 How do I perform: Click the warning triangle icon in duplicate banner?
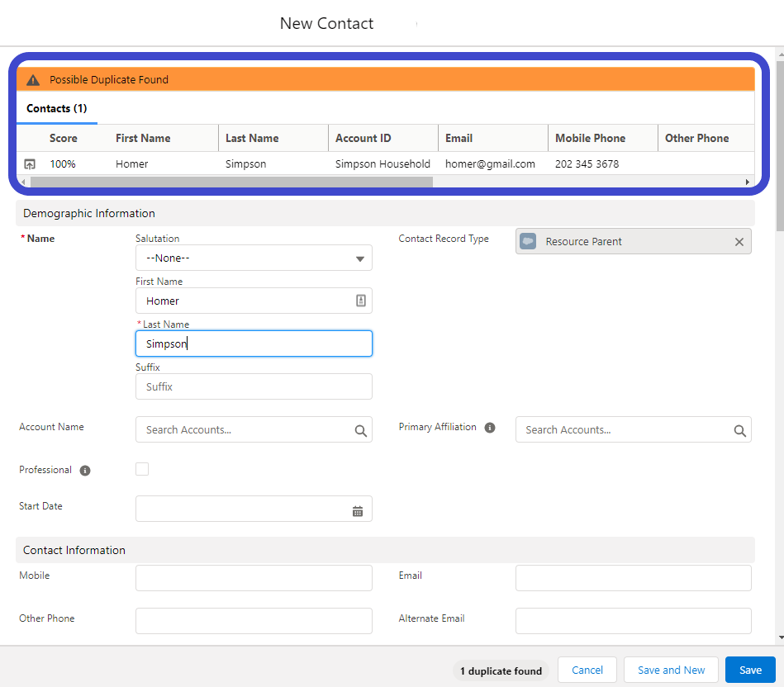33,80
